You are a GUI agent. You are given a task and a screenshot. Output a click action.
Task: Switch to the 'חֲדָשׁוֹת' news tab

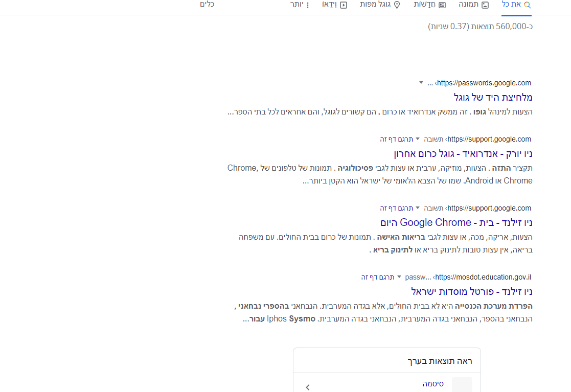pyautogui.click(x=430, y=5)
